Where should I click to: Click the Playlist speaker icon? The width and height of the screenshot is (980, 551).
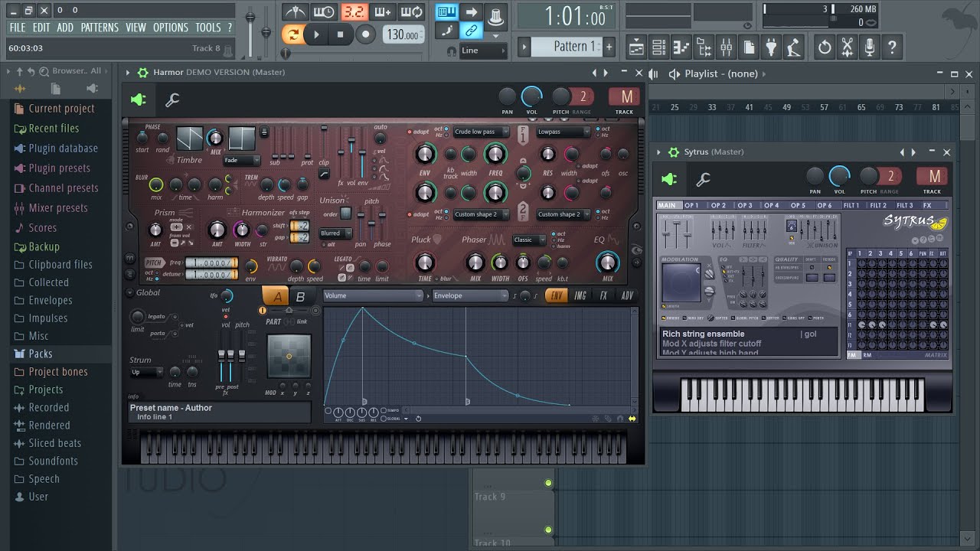pos(674,73)
